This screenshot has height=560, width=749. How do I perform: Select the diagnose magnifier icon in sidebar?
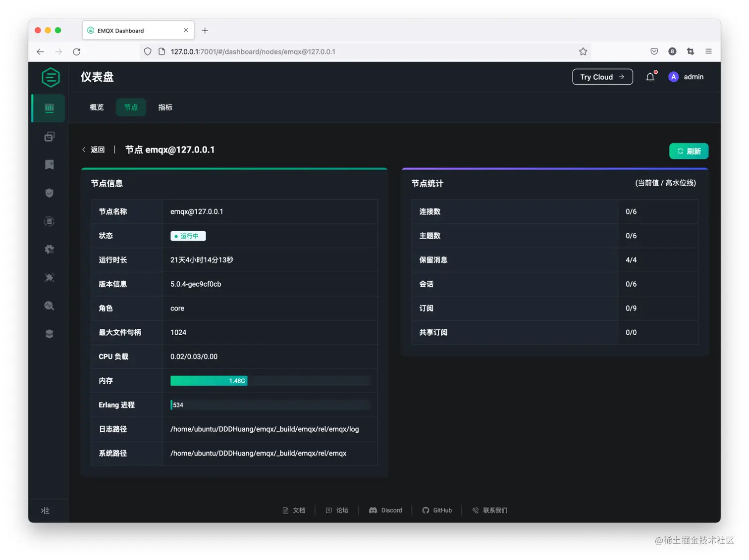[49, 306]
